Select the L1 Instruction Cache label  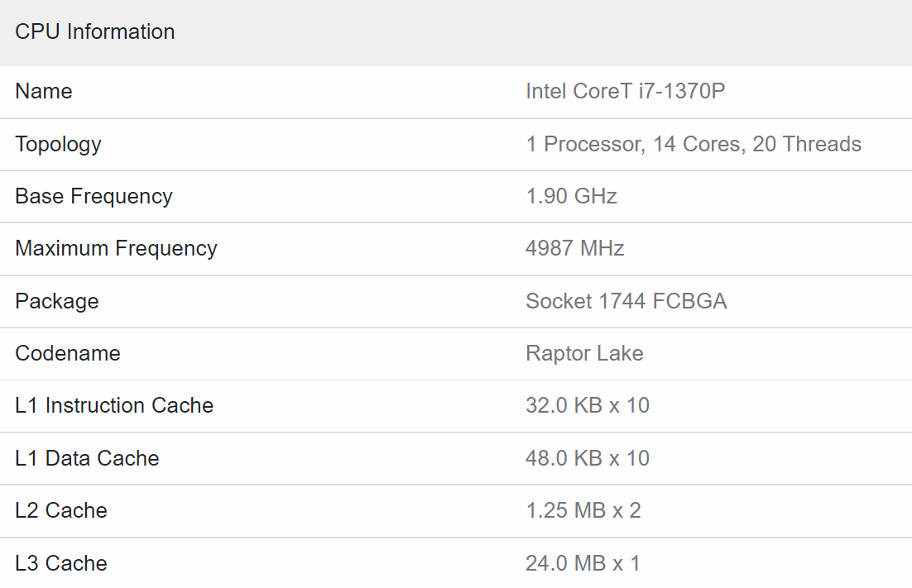(x=114, y=405)
